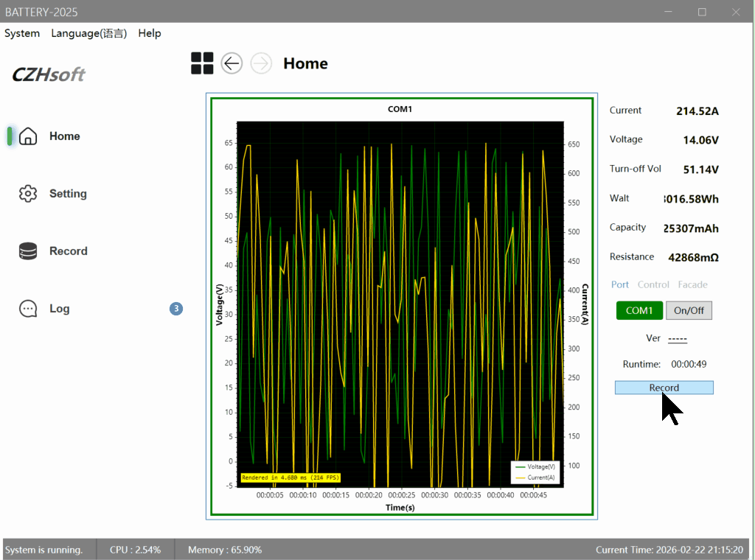Open the grid dashboard icon
The width and height of the screenshot is (755, 560).
point(202,63)
